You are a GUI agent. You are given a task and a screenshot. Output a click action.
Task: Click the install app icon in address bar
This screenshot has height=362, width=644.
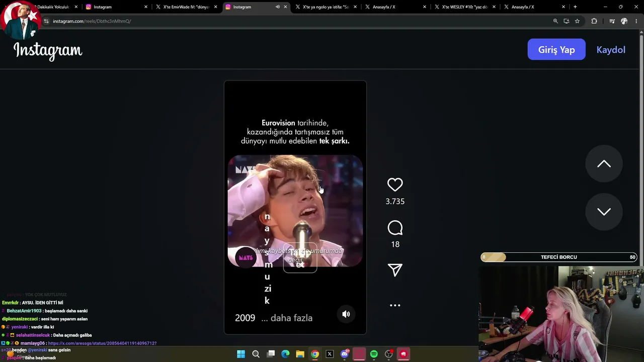tap(566, 21)
